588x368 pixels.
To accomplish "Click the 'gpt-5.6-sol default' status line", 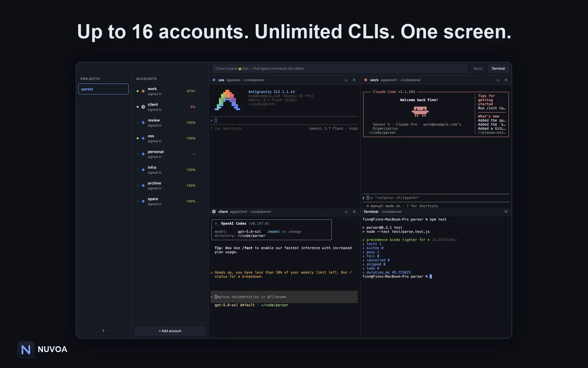I will [x=235, y=305].
